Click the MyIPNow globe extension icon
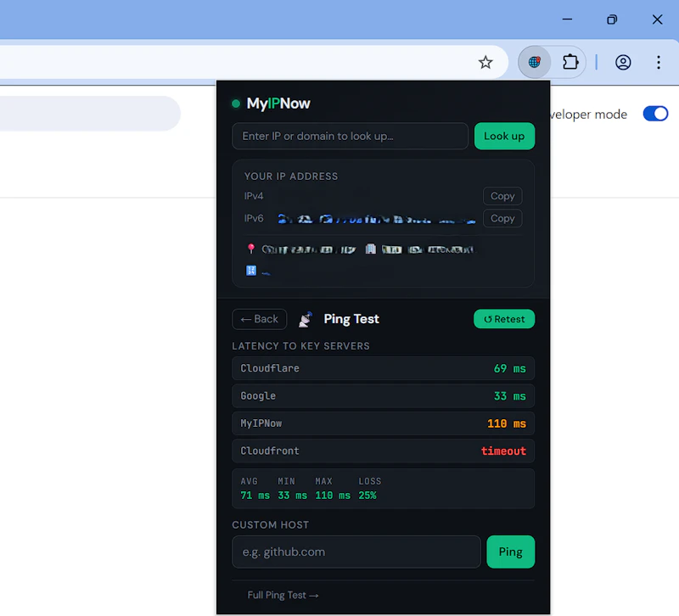 (x=535, y=62)
